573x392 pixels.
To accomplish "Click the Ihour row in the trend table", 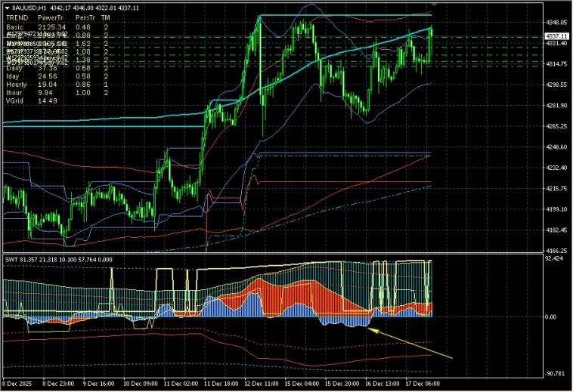I will (x=15, y=93).
